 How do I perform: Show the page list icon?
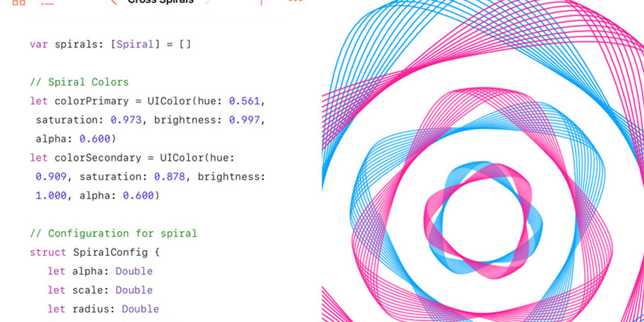(x=48, y=2)
